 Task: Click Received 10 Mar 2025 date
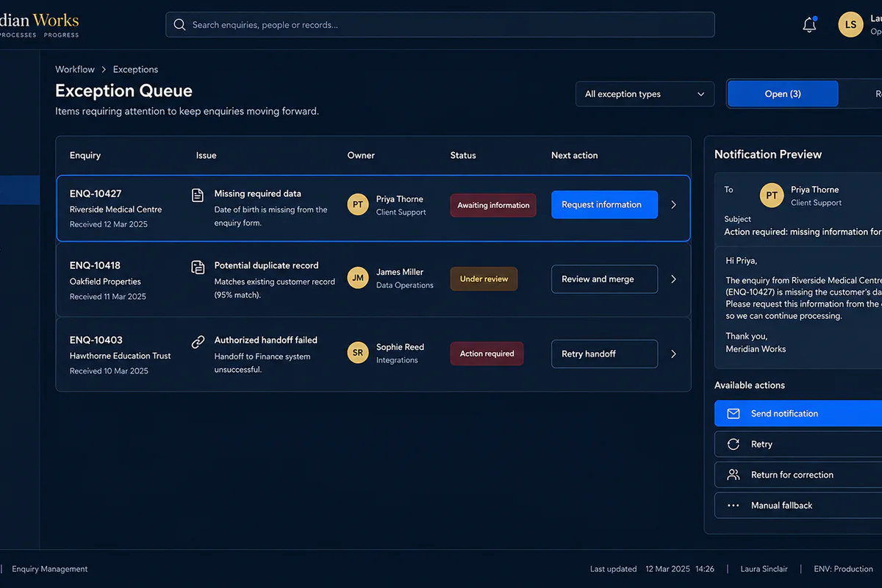click(x=109, y=371)
